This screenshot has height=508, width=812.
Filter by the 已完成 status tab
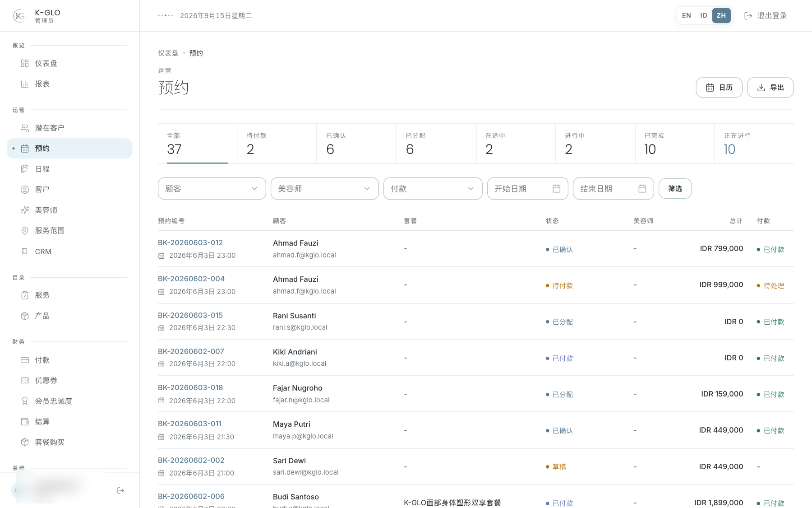(x=675, y=144)
